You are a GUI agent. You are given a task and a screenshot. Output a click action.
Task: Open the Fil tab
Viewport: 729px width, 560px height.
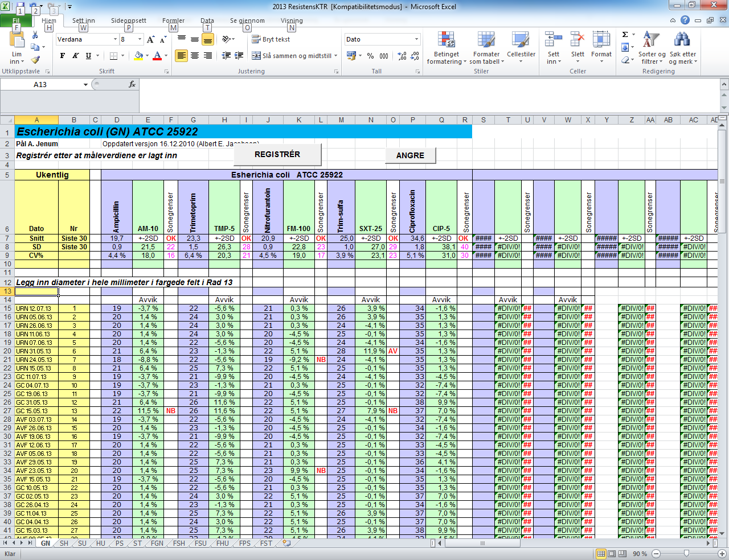[17, 20]
